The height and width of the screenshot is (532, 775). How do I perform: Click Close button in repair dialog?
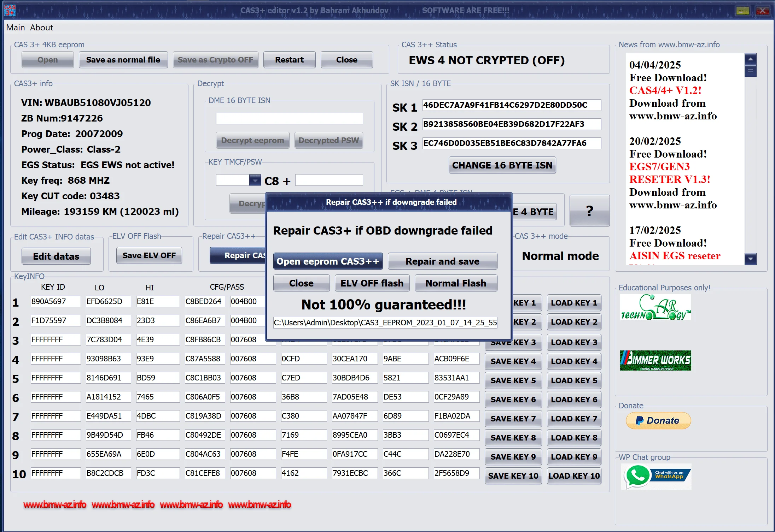pos(301,283)
